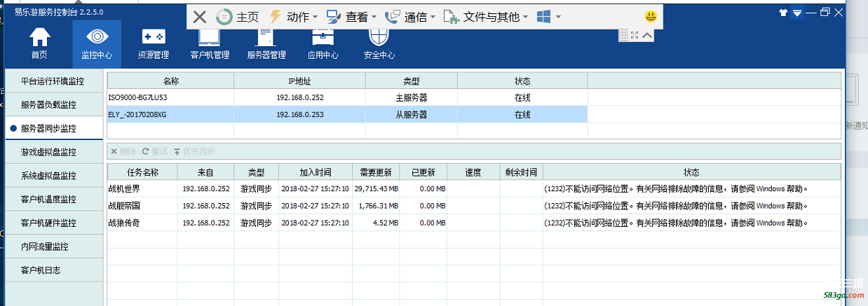Click the 1,766.31 MB value
Screen dimensions: 868x306
point(378,206)
